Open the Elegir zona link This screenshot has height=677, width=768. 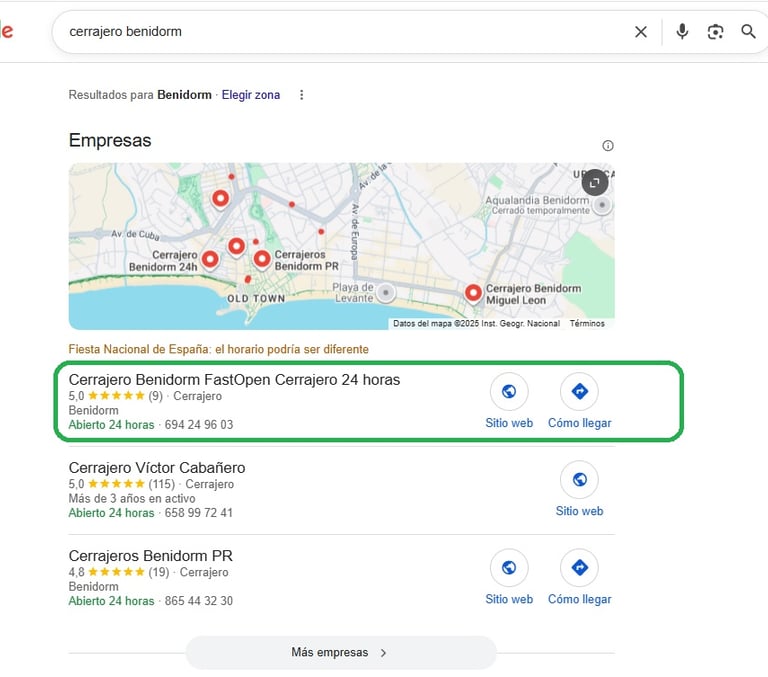coord(251,95)
